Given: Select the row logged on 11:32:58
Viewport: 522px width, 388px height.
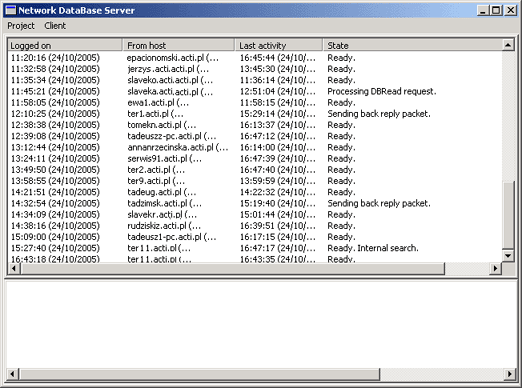Looking at the screenshot, I should pos(255,69).
